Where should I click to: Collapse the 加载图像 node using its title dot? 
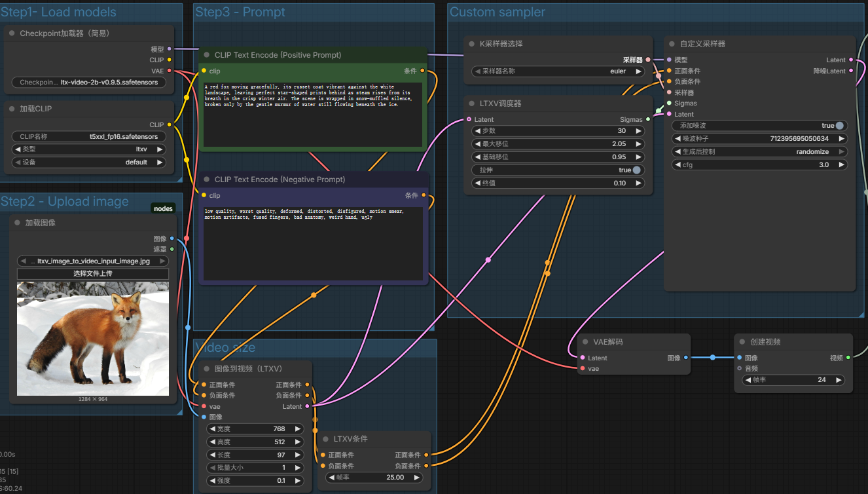click(x=17, y=223)
